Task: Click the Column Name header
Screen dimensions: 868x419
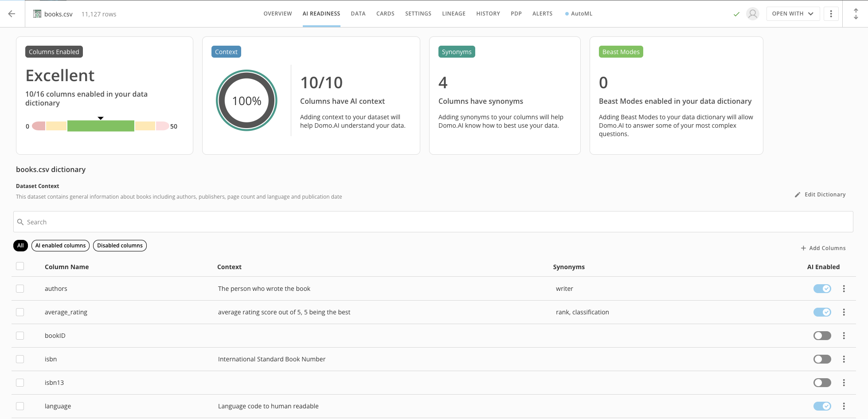Action: 66,267
